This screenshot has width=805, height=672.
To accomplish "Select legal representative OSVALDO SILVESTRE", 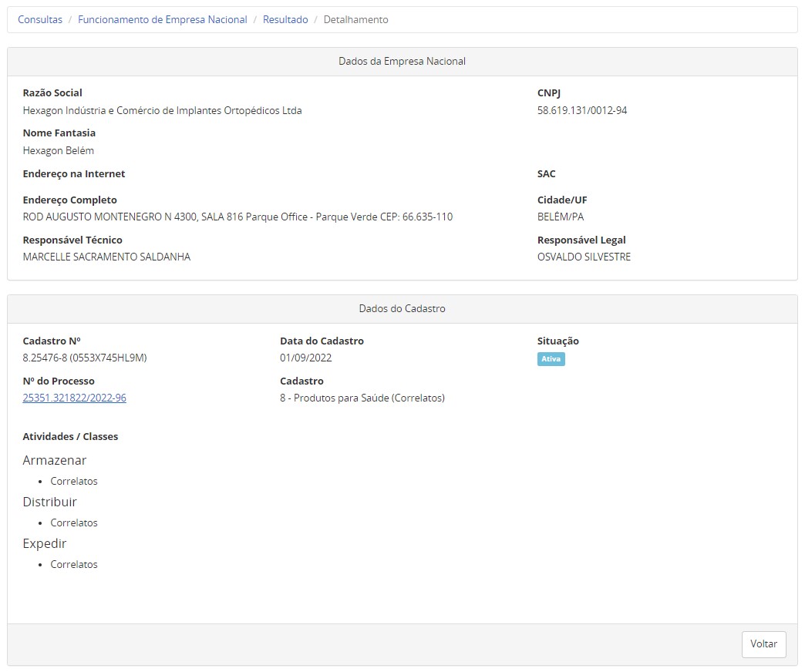I will [x=584, y=257].
